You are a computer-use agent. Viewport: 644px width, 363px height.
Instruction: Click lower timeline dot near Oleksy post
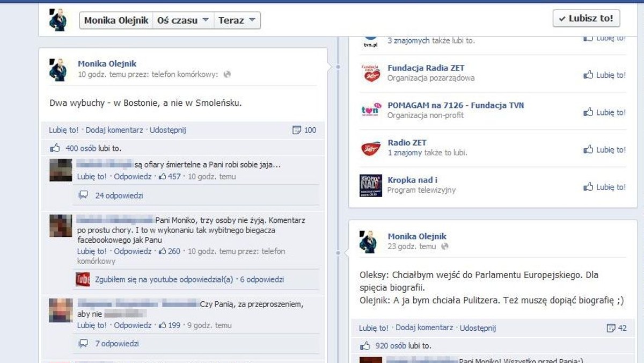[338, 252]
